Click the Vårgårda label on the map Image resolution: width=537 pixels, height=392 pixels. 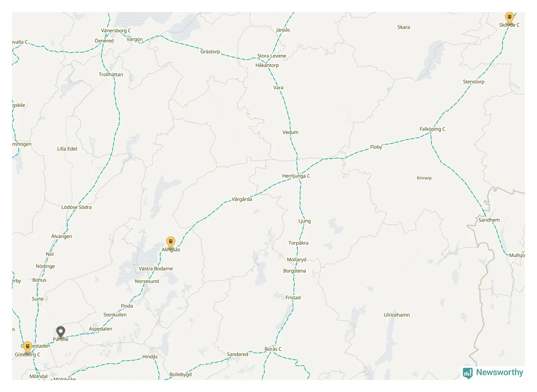point(242,199)
